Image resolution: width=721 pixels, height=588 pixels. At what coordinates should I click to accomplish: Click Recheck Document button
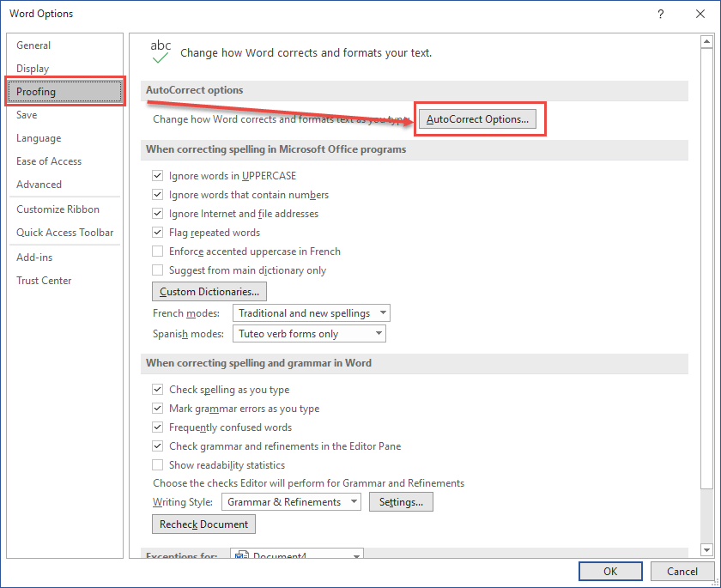(203, 524)
